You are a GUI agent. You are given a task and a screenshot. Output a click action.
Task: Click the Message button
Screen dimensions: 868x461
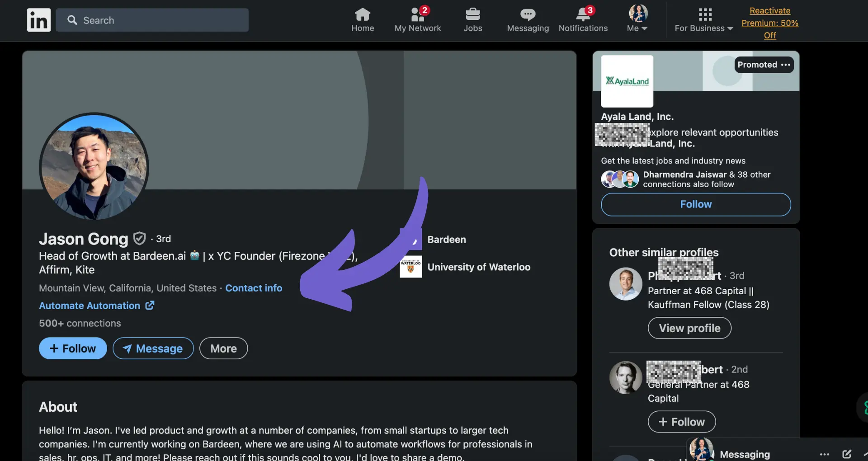point(153,348)
